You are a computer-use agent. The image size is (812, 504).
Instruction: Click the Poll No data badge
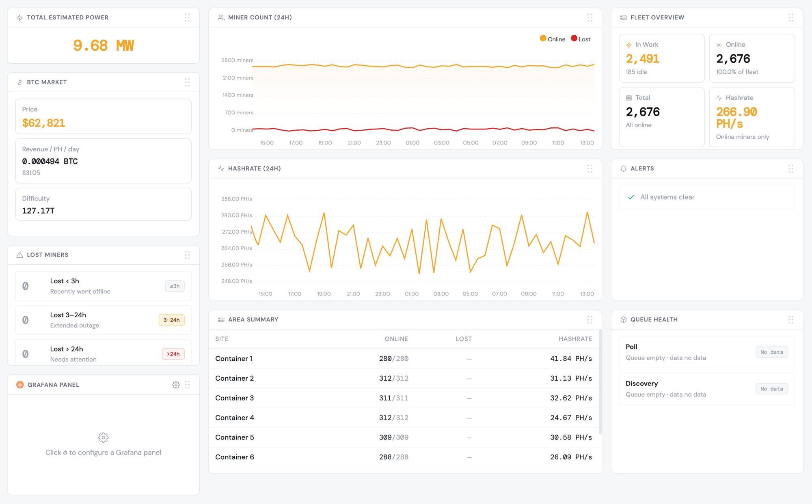click(x=771, y=352)
